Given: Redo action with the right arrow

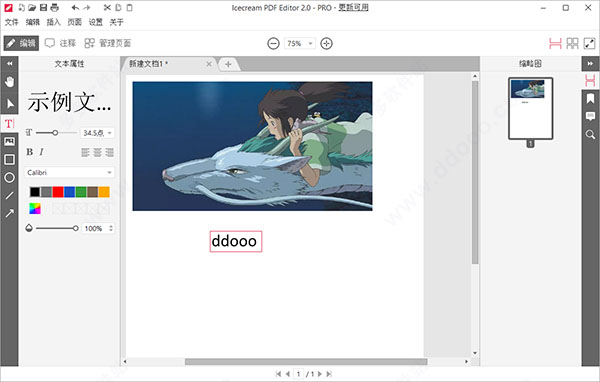Looking at the screenshot, I should coord(87,7).
